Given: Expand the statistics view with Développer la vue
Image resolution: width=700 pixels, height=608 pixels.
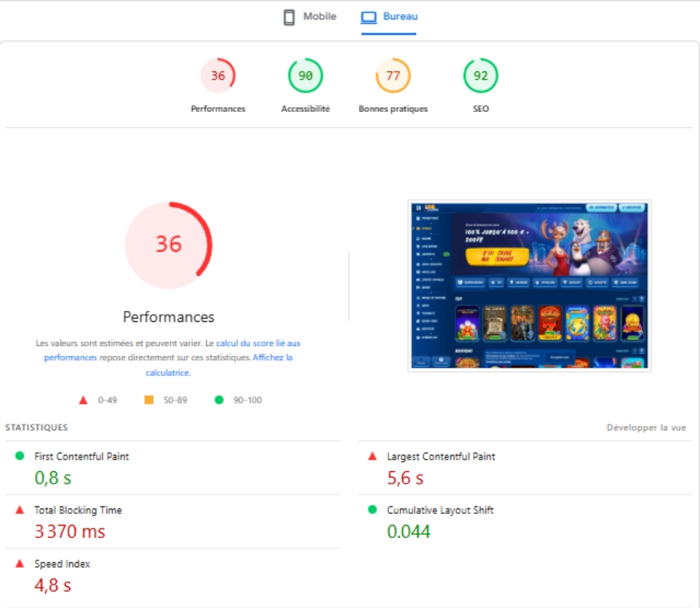Looking at the screenshot, I should point(646,428).
